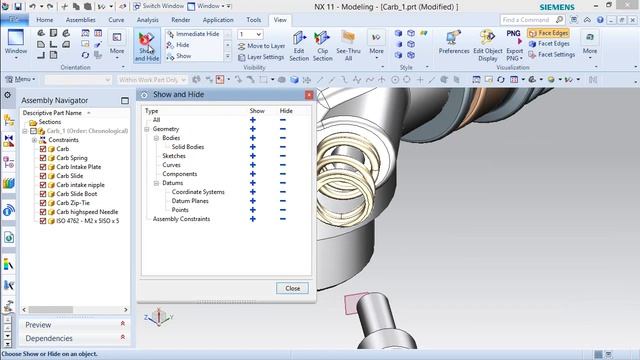Click Move to Layer

[x=261, y=46]
